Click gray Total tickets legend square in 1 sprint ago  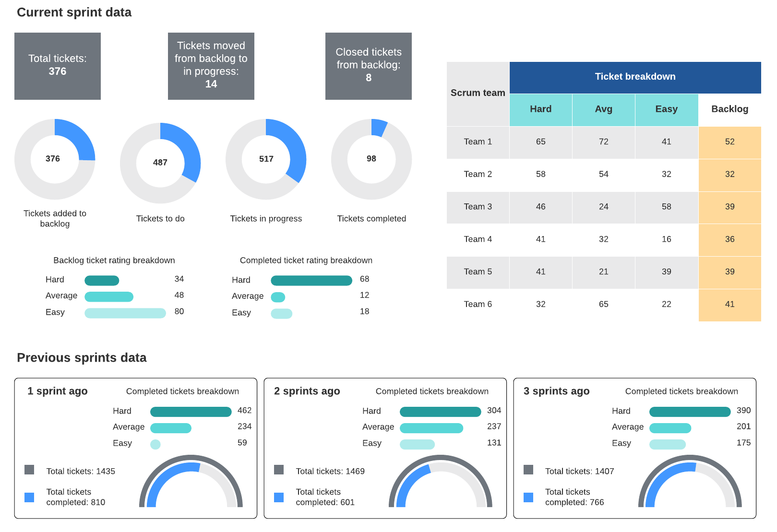coord(29,470)
